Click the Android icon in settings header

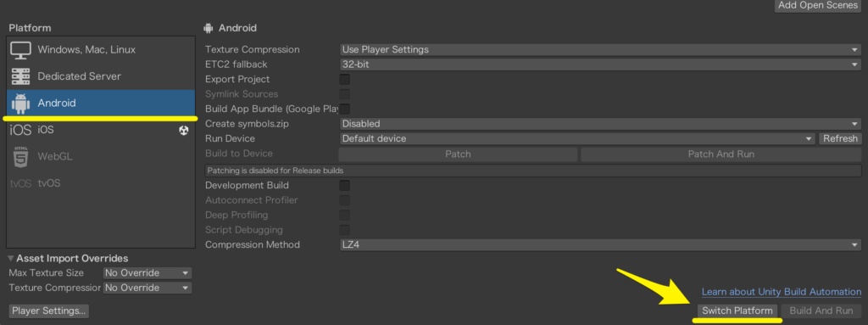coord(209,28)
